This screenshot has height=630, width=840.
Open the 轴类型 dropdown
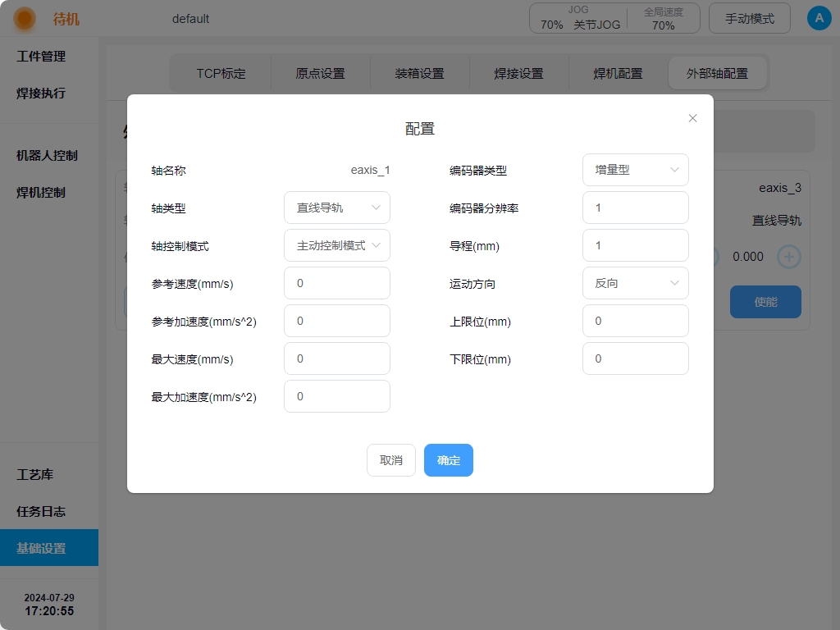pyautogui.click(x=337, y=208)
